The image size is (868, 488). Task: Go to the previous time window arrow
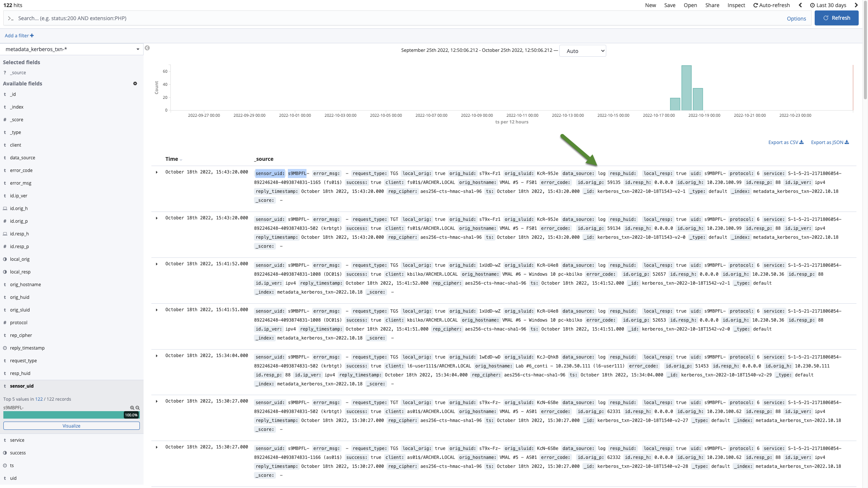pyautogui.click(x=800, y=5)
